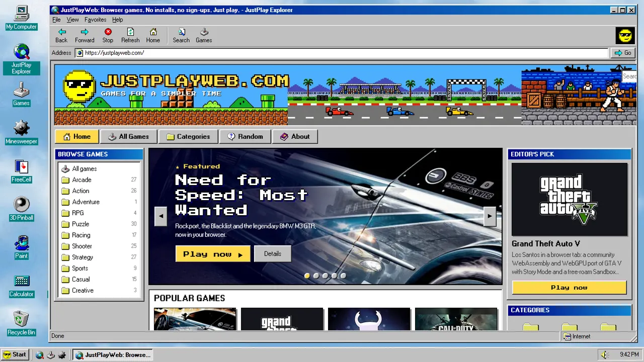Show previous featured slide with left arrow

coord(161,216)
